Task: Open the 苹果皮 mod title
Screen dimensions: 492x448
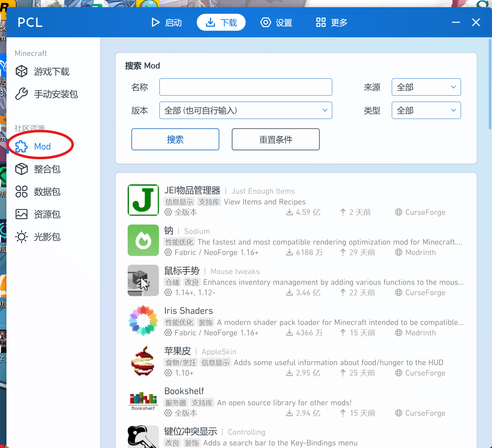Action: 178,351
